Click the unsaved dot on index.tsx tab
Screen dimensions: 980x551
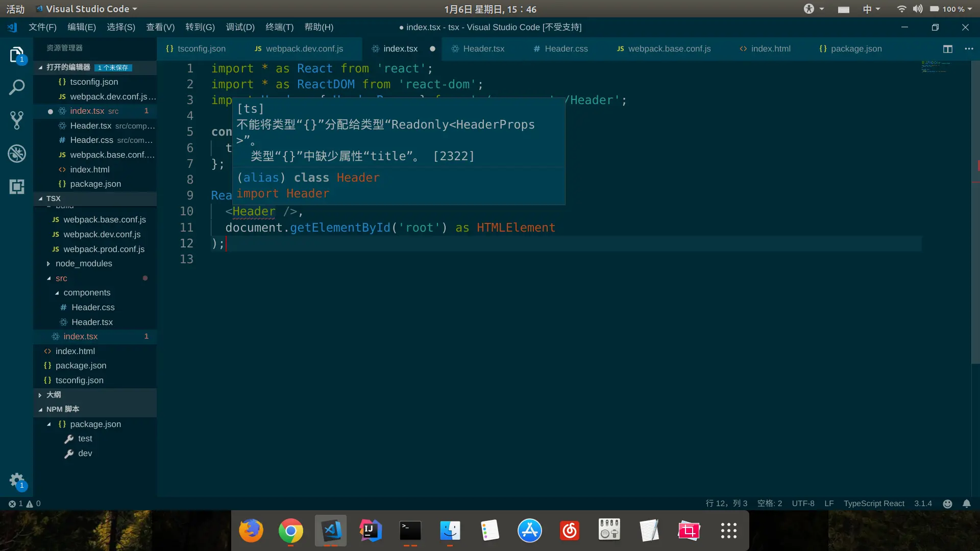(432, 49)
